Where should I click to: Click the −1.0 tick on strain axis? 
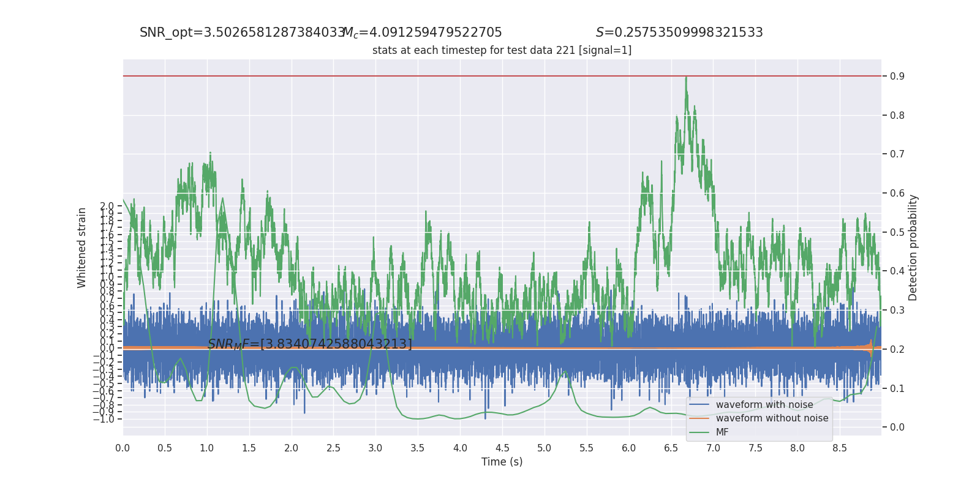[104, 420]
